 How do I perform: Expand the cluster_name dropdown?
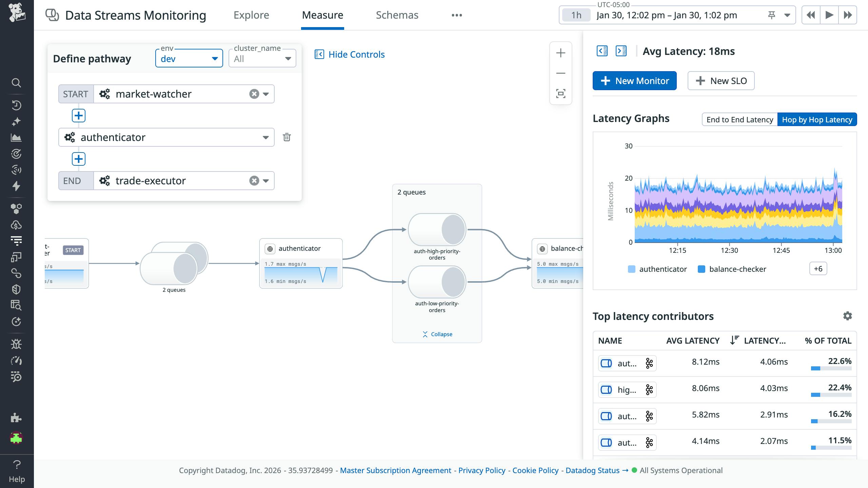(x=261, y=58)
